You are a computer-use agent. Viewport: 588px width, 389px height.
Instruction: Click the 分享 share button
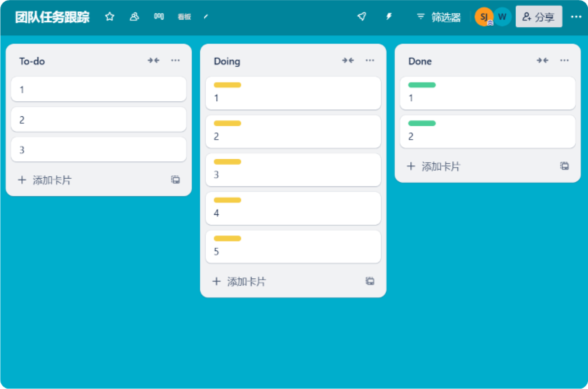pos(539,17)
